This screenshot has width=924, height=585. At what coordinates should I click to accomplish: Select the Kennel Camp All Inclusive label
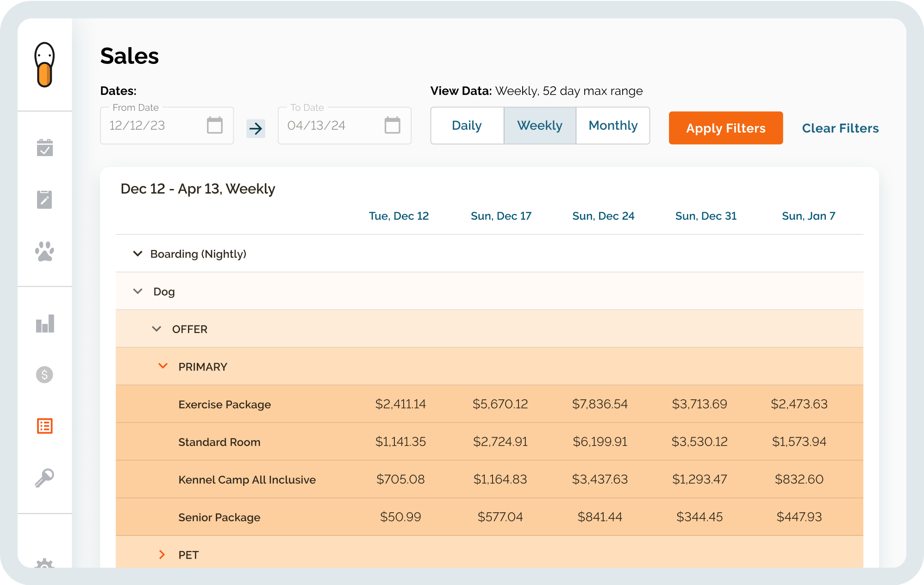click(247, 479)
